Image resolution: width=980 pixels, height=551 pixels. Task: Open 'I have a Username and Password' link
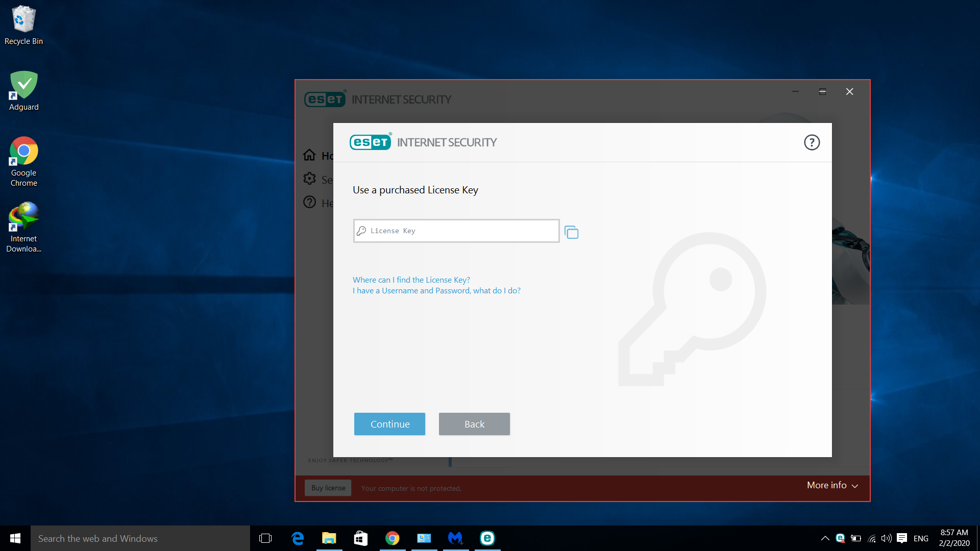pos(436,290)
